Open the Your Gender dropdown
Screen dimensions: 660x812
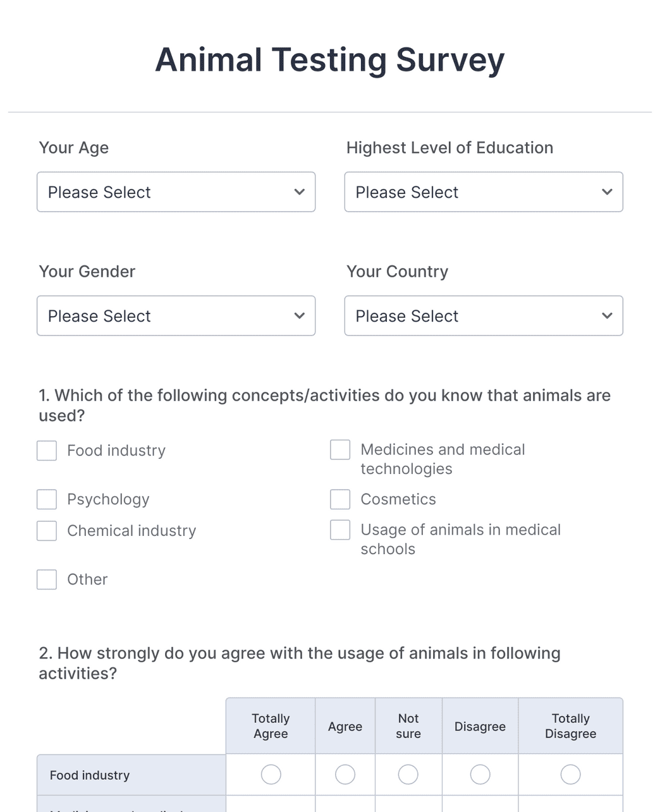coord(176,315)
